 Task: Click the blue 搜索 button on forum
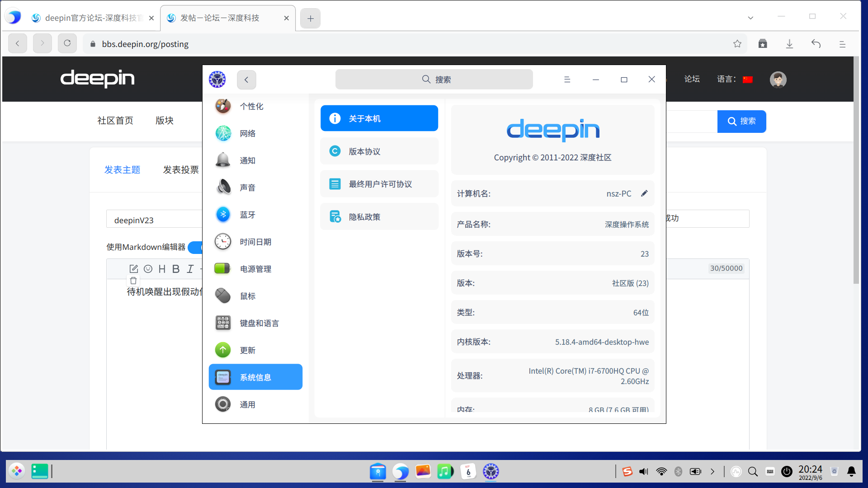click(x=741, y=121)
